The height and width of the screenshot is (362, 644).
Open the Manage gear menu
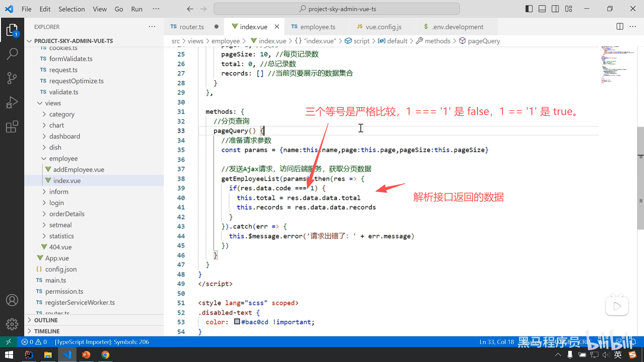coord(12,324)
